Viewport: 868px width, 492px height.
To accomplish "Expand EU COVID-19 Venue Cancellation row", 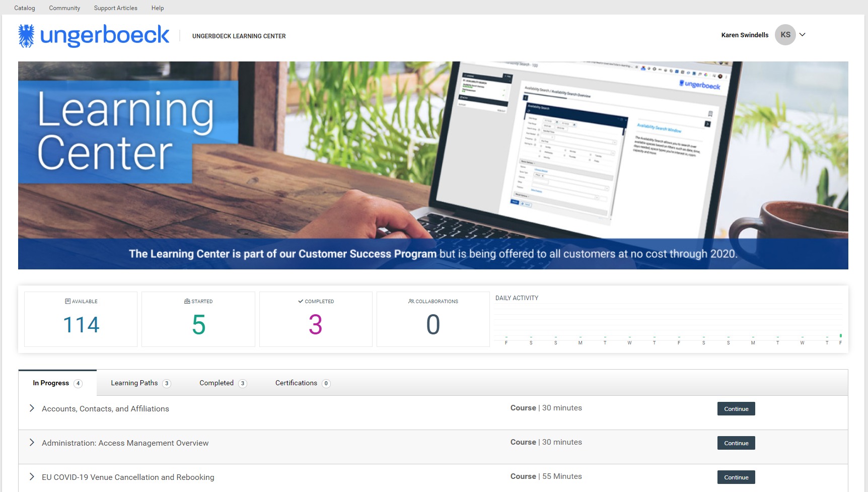I will point(32,477).
